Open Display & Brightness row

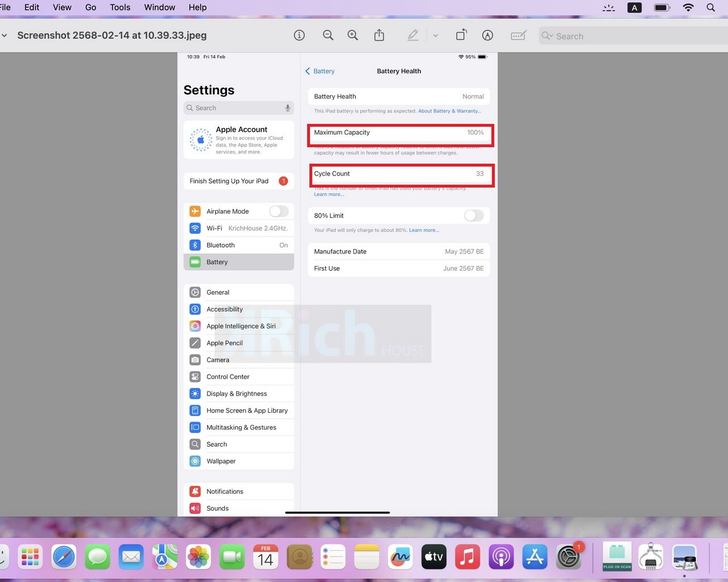click(239, 393)
